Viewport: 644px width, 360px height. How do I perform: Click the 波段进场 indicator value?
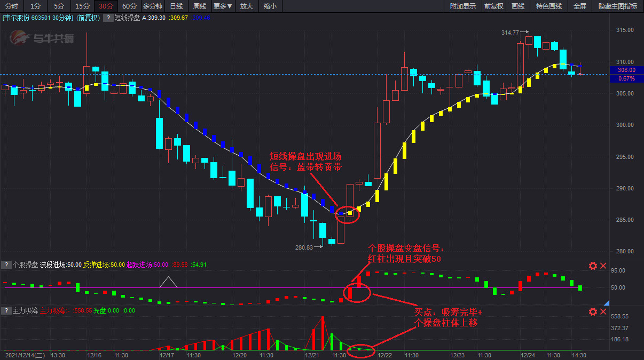pos(61,265)
